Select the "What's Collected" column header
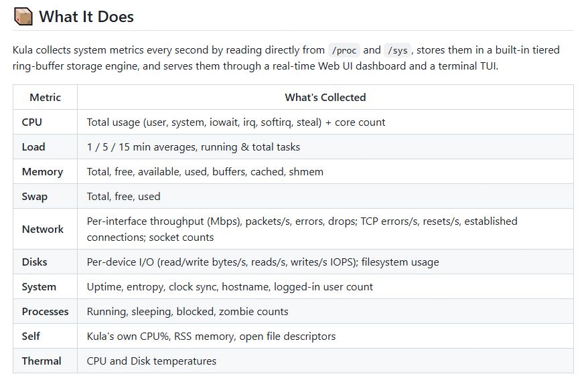This screenshot has height=380, width=588. [x=325, y=98]
